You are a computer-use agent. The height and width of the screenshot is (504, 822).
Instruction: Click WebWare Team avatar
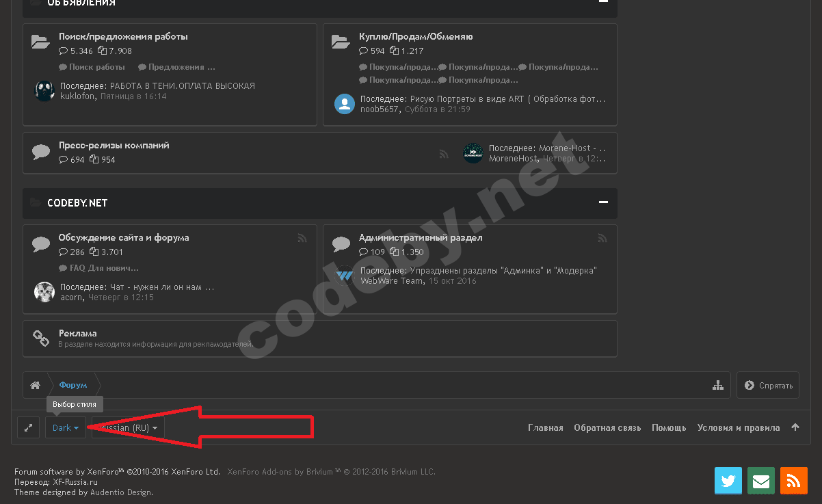[x=345, y=276]
